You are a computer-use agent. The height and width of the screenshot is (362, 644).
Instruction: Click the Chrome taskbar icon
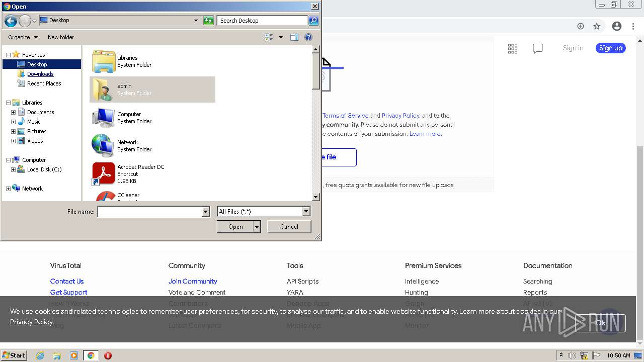tap(91, 355)
